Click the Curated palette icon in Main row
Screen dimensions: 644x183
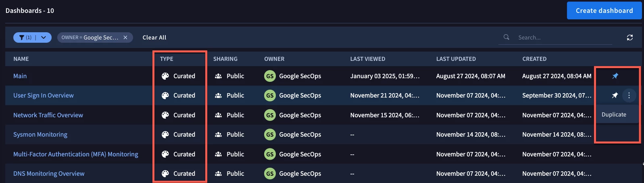[165, 76]
